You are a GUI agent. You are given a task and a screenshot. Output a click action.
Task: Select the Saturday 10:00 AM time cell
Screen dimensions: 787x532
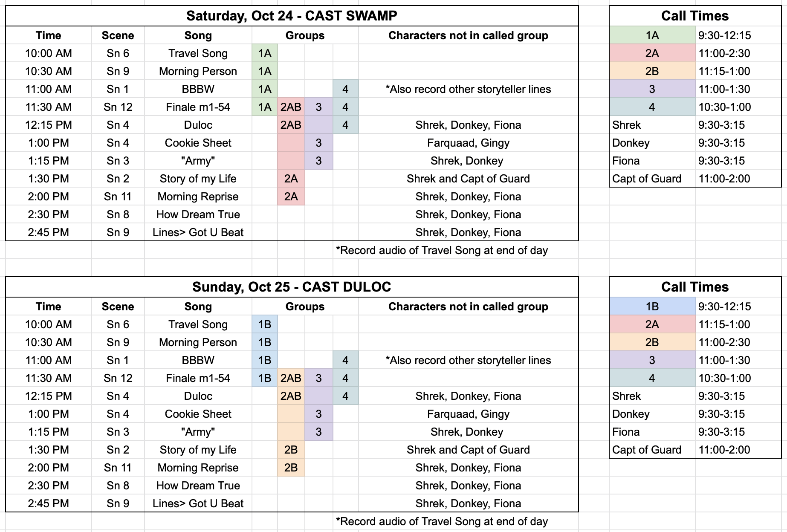tap(49, 53)
